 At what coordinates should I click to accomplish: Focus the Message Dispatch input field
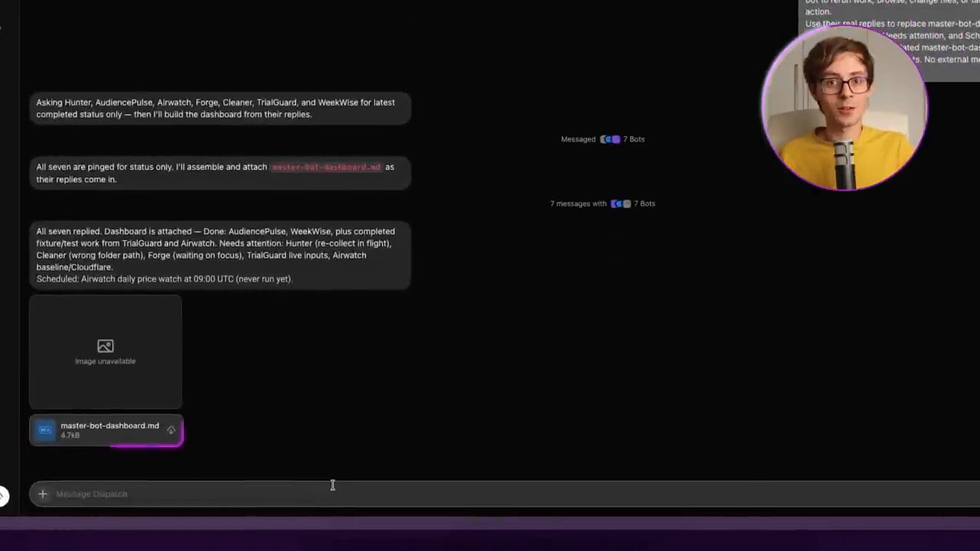505,494
